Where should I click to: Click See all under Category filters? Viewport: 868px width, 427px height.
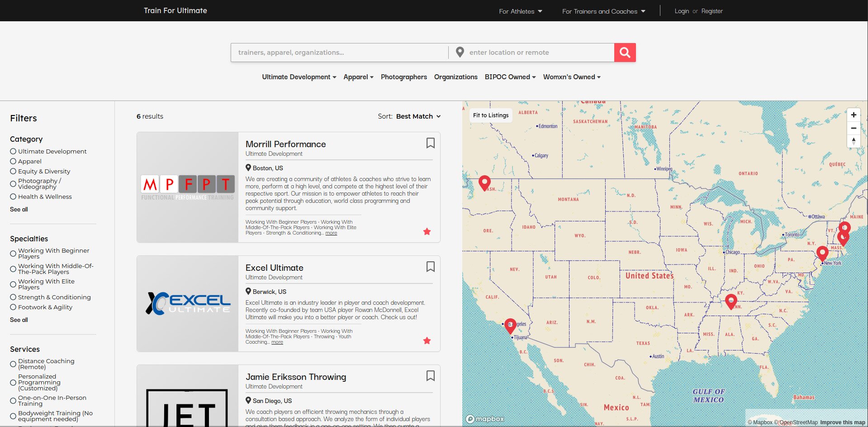click(x=19, y=209)
